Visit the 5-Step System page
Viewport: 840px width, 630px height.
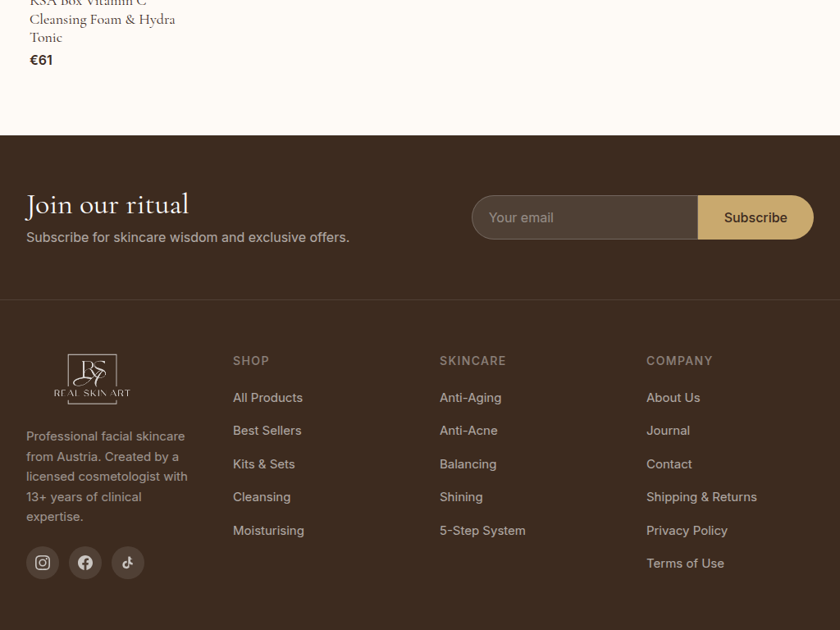pyautogui.click(x=482, y=531)
